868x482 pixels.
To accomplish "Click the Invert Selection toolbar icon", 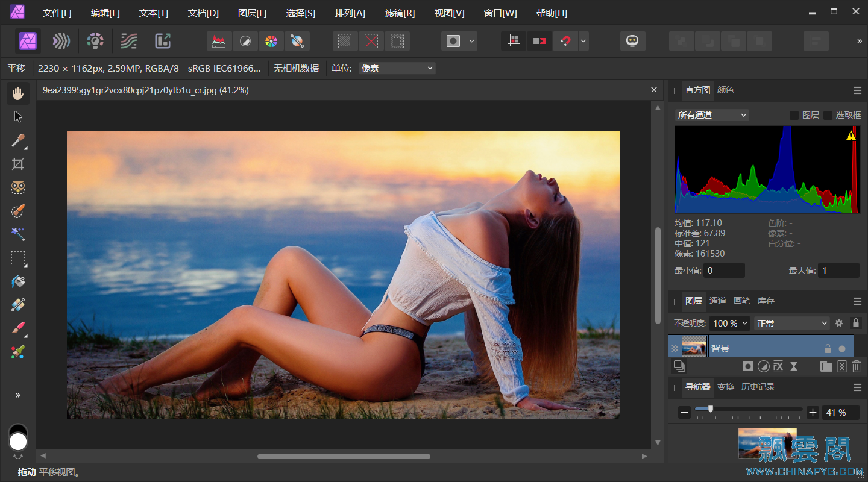I will (x=397, y=41).
